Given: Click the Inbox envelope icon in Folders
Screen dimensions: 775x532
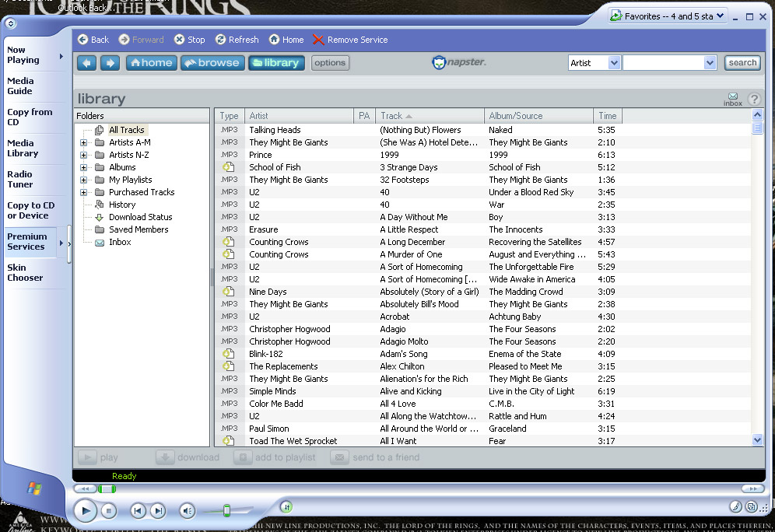Looking at the screenshot, I should (x=100, y=243).
